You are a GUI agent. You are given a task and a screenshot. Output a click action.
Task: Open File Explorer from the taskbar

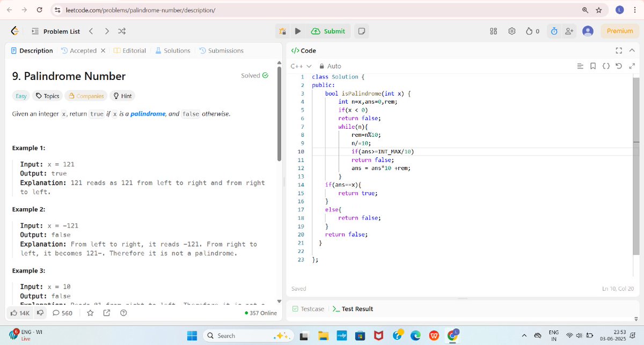point(323,336)
